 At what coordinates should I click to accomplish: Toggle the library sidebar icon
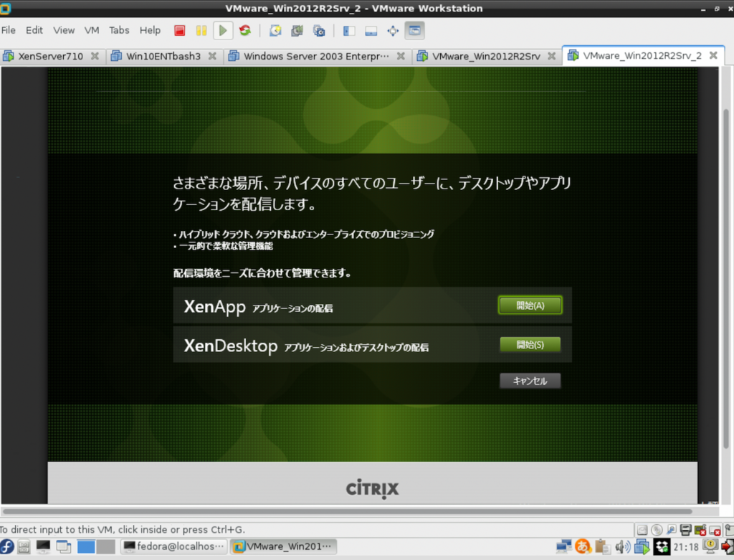point(349,31)
